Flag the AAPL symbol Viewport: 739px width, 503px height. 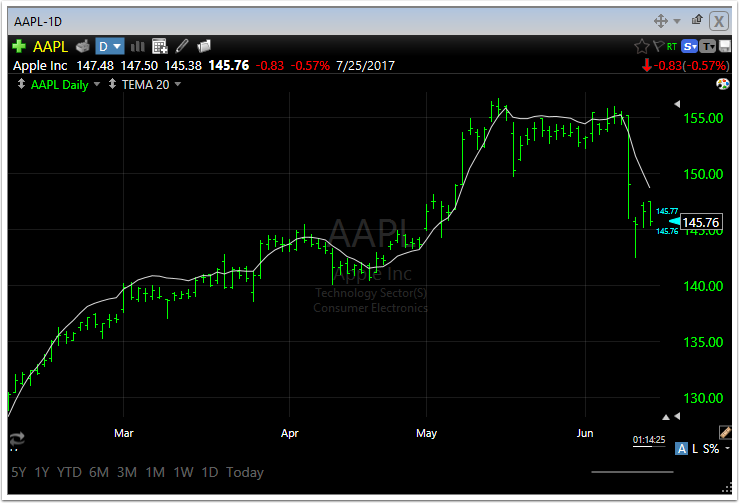pyautogui.click(x=658, y=46)
